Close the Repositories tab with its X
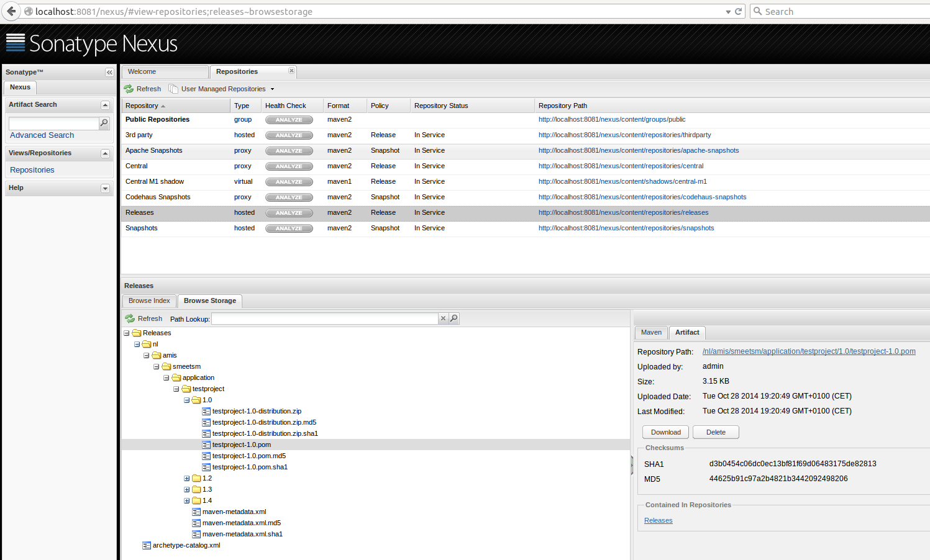Screen dimensions: 930x560 coord(291,71)
